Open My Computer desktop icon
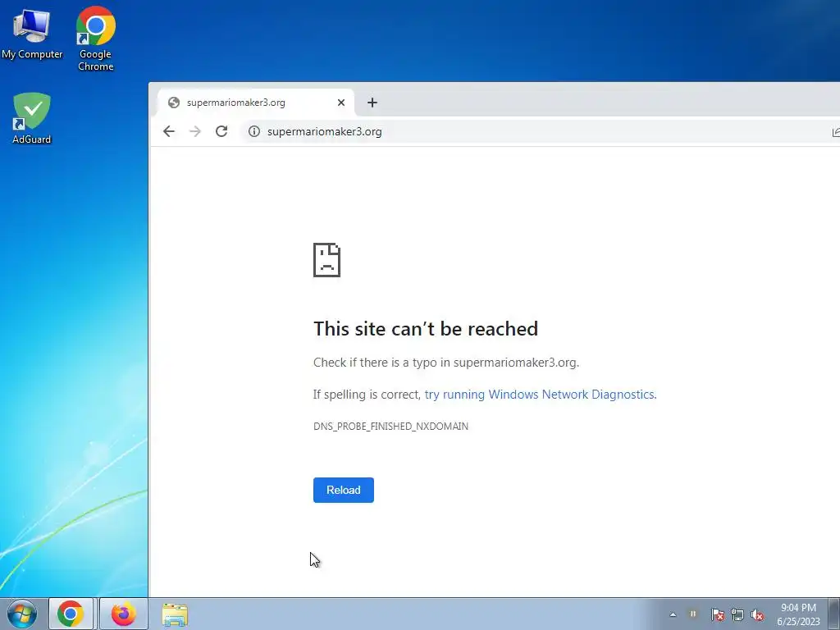This screenshot has height=630, width=840. click(x=32, y=34)
